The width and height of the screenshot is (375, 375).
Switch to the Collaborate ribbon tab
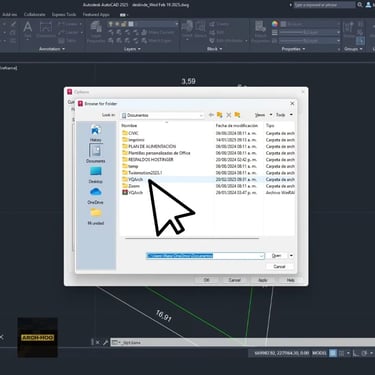[x=35, y=15]
